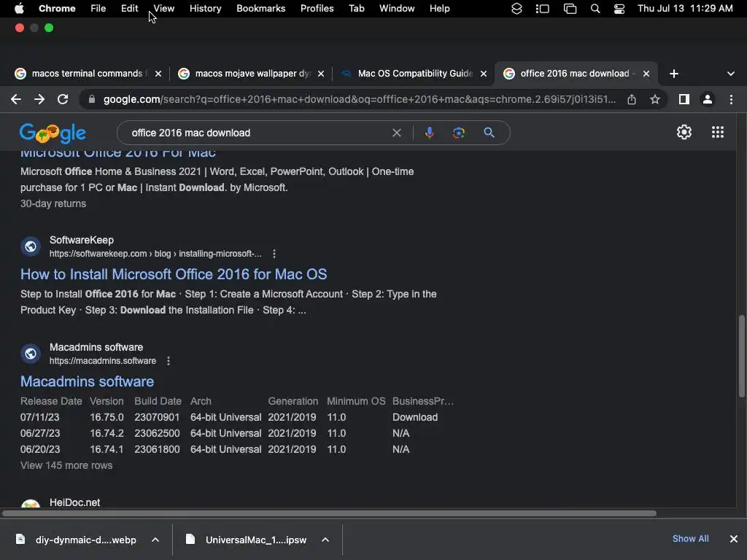Submit search with magnifier icon
The image size is (747, 560).
(x=489, y=133)
